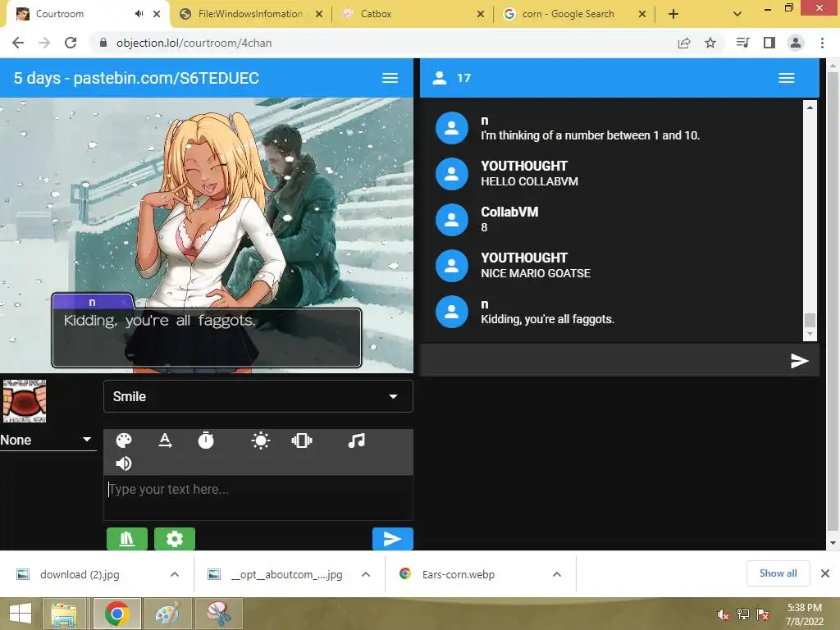Viewport: 840px width, 630px height.
Task: Open the tab search chevron
Action: (737, 14)
